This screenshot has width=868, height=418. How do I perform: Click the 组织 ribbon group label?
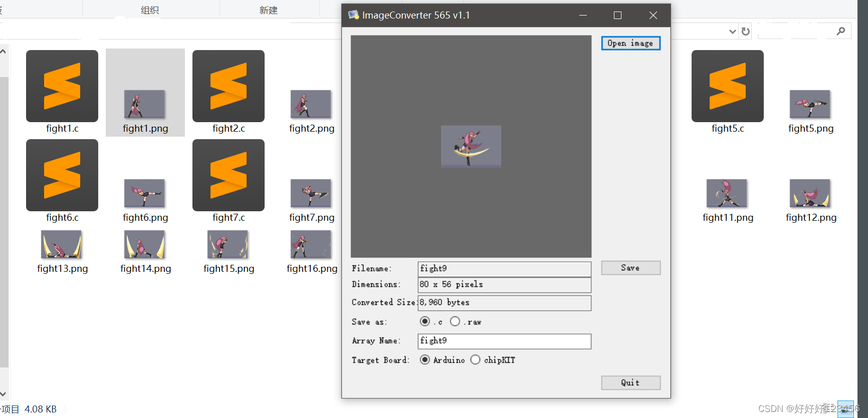click(x=150, y=10)
